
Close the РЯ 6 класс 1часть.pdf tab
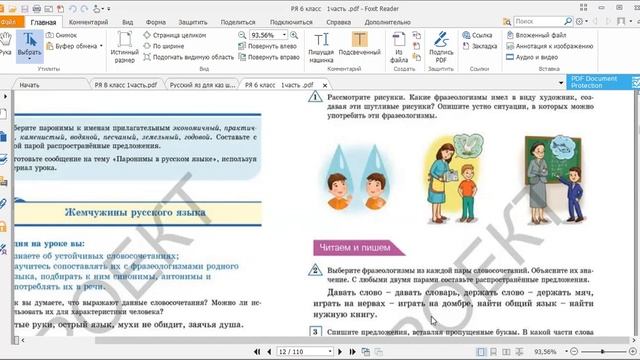point(325,85)
